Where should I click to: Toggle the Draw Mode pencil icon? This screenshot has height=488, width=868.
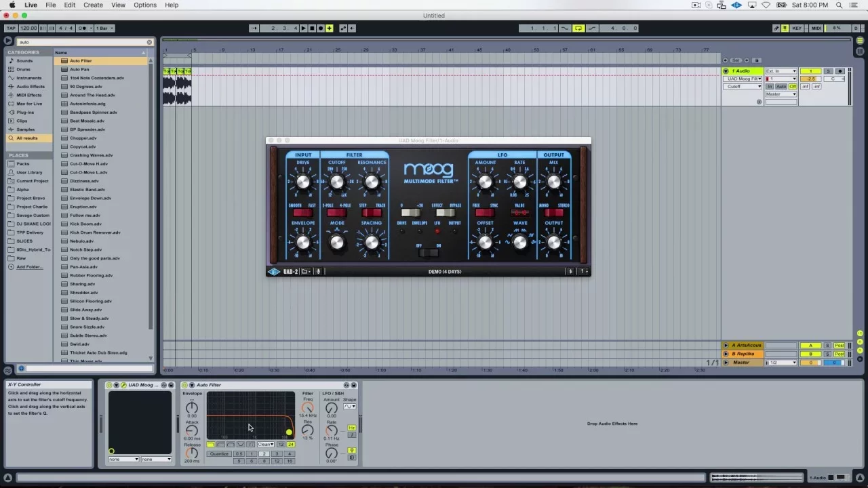[x=776, y=28]
